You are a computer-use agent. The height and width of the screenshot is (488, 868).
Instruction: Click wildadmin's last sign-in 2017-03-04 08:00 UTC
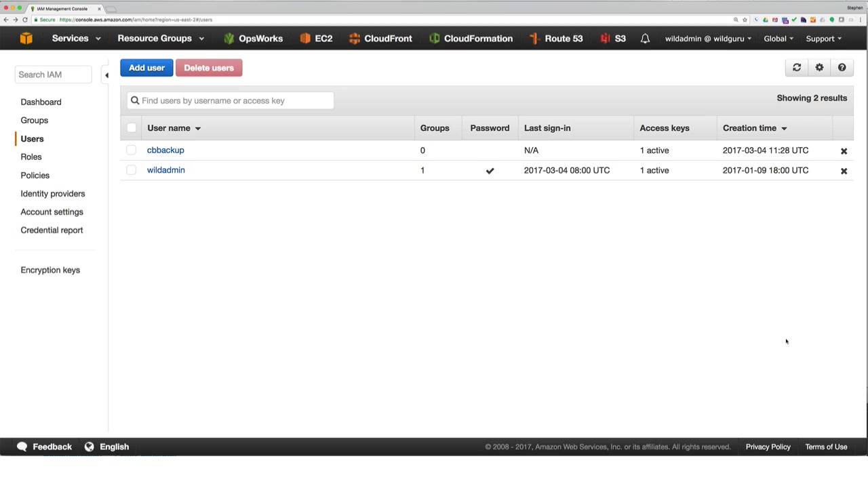coord(567,170)
